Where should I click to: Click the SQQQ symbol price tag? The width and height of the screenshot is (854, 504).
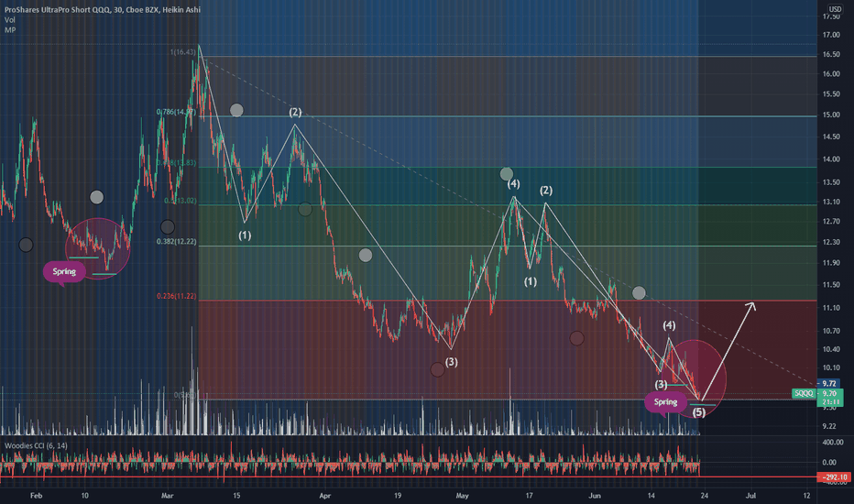tap(804, 393)
